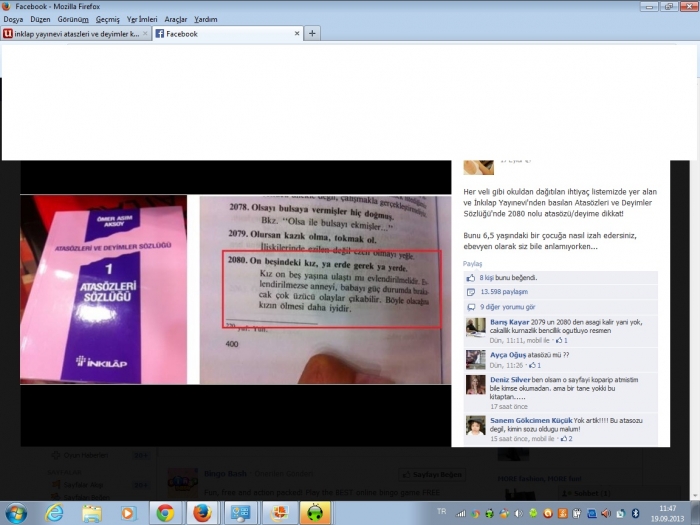
Task: Open new tab with plus button
Action: pyautogui.click(x=312, y=33)
